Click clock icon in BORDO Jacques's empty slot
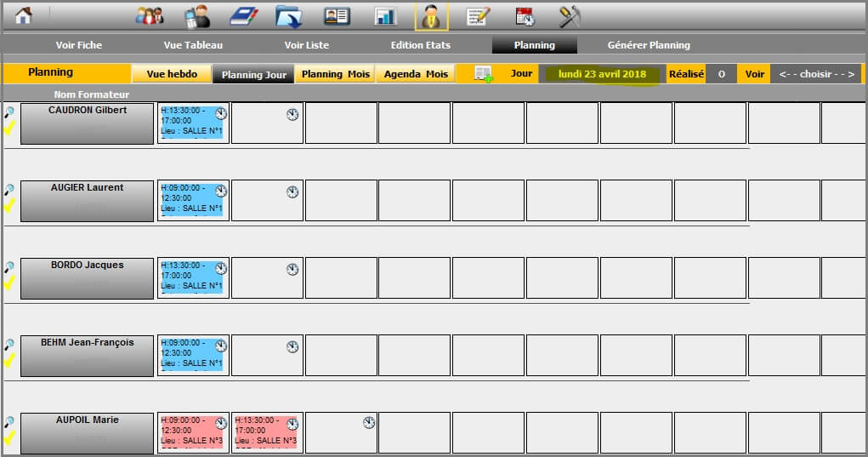The image size is (868, 457). point(292,270)
